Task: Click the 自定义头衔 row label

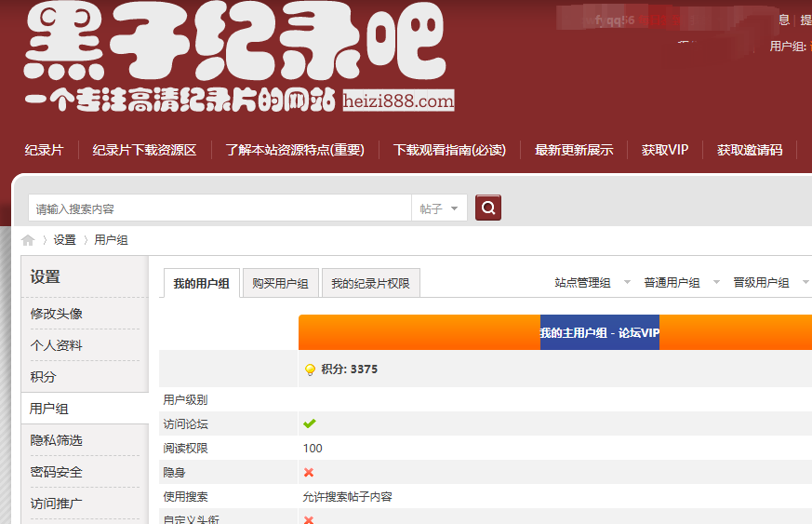Action: pyautogui.click(x=191, y=519)
